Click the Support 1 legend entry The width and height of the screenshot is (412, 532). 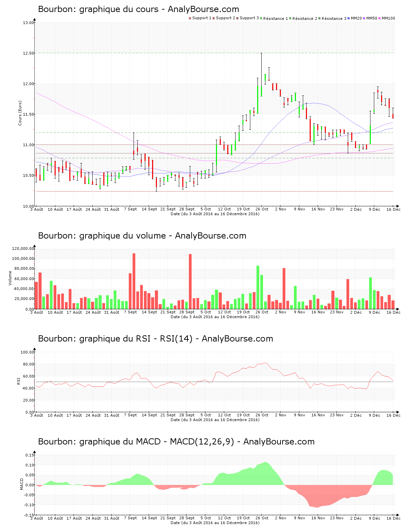point(200,18)
